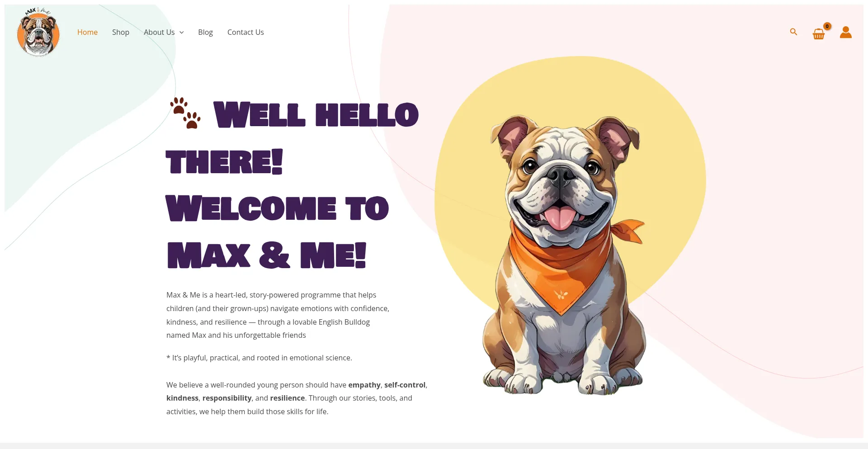Go to the Home menu item

coord(87,32)
